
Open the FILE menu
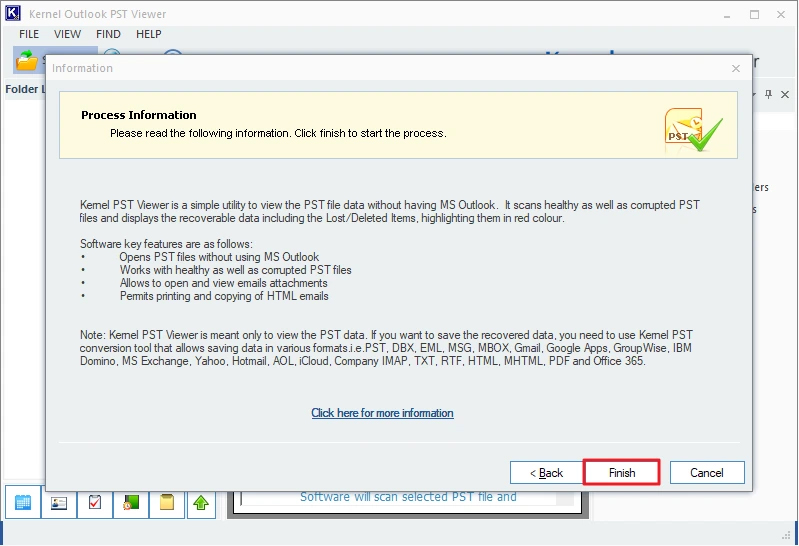[29, 34]
